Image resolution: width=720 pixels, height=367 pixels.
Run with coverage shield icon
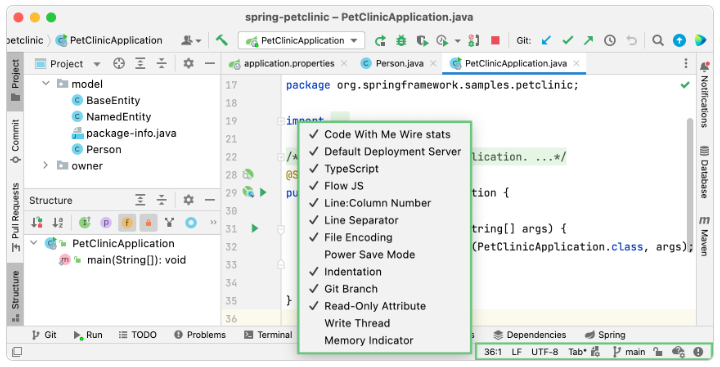pyautogui.click(x=422, y=40)
